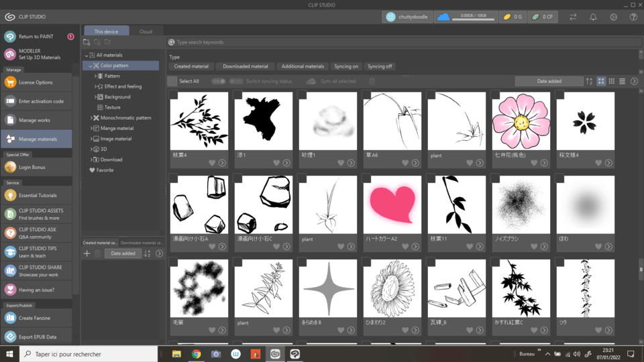Favorite the 枝葉4 material heart icon
Screen dimensions: 644x362
click(212, 163)
